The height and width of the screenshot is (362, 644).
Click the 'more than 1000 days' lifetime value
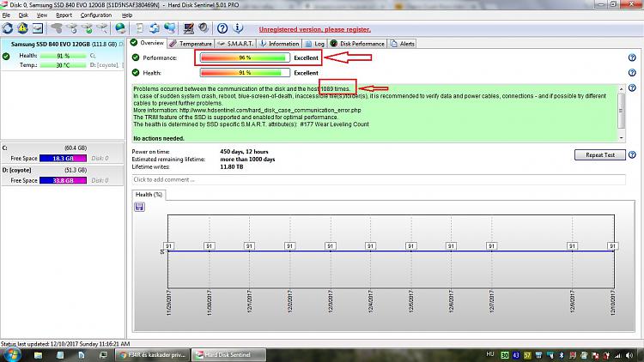click(247, 160)
